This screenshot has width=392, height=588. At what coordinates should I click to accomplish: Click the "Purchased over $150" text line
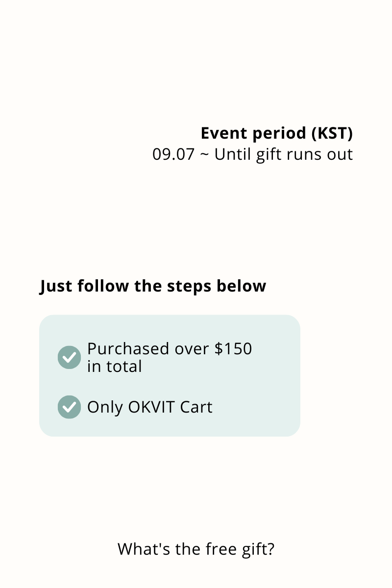(x=170, y=349)
